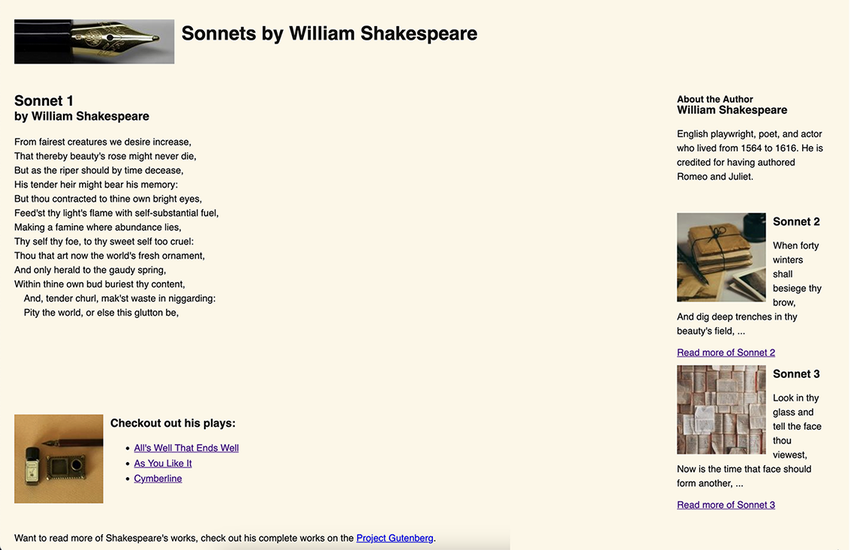Image resolution: width=850 pixels, height=550 pixels.
Task: Click the About the Author label
Action: pos(715,99)
